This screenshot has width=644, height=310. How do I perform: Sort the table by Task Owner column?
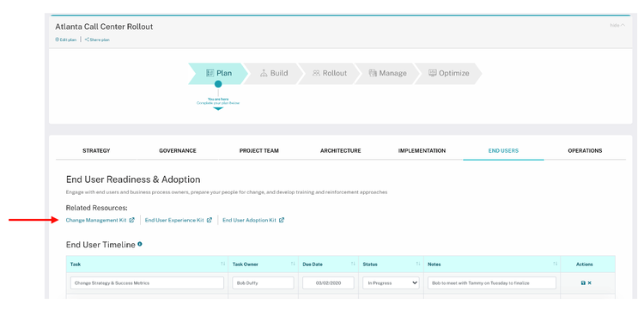(x=294, y=264)
